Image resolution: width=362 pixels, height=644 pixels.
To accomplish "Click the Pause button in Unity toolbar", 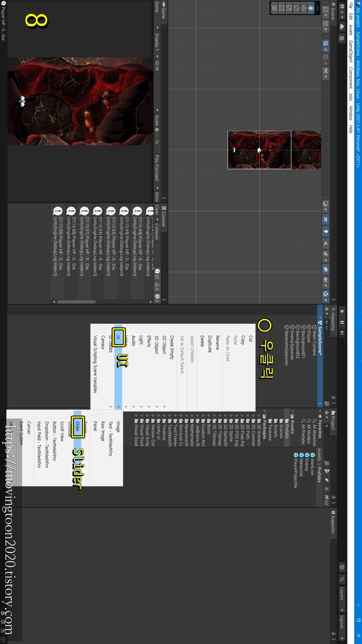I will 342,322.
